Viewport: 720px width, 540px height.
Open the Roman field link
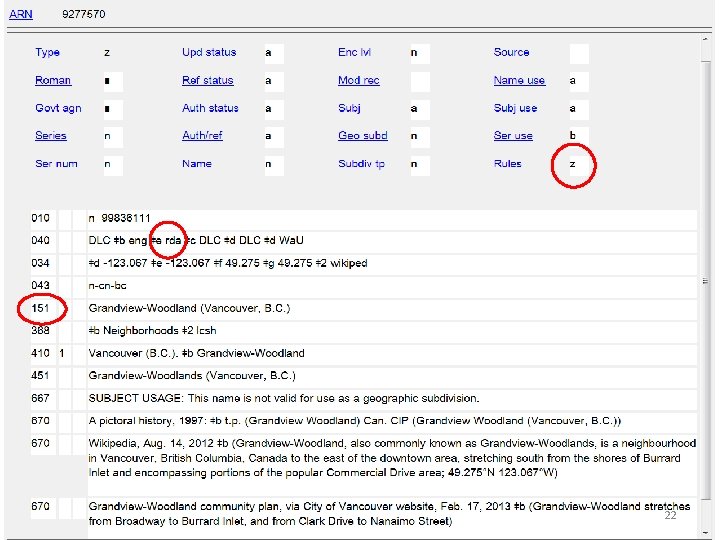coord(53,80)
